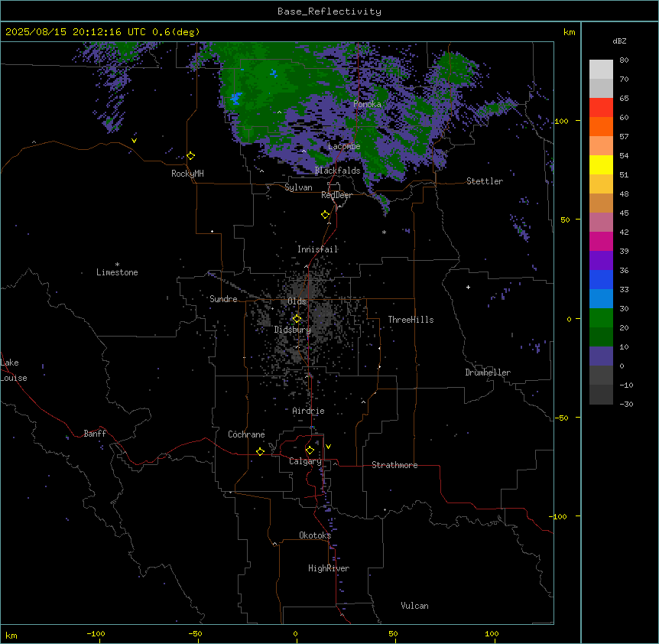Image resolution: width=659 pixels, height=644 pixels.
Task: Click the Lacombe city label
Action: tap(344, 146)
